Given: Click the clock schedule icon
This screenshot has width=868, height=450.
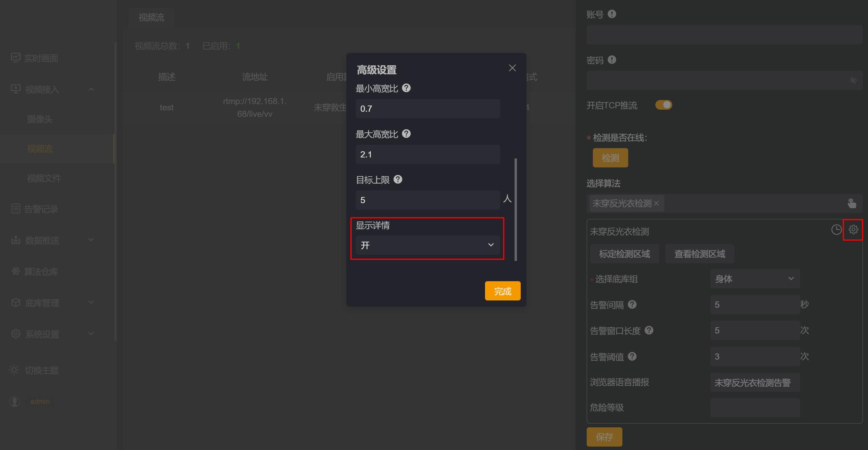Looking at the screenshot, I should coord(836,230).
